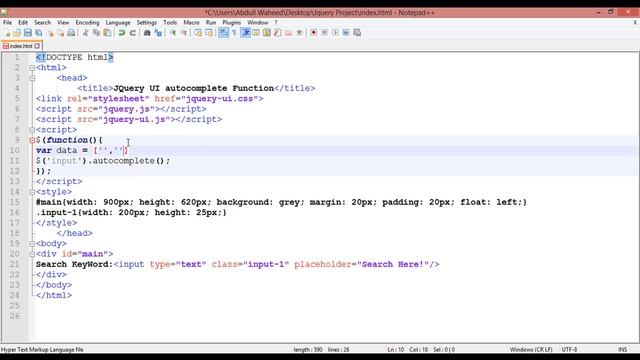Open the File menu

point(7,22)
